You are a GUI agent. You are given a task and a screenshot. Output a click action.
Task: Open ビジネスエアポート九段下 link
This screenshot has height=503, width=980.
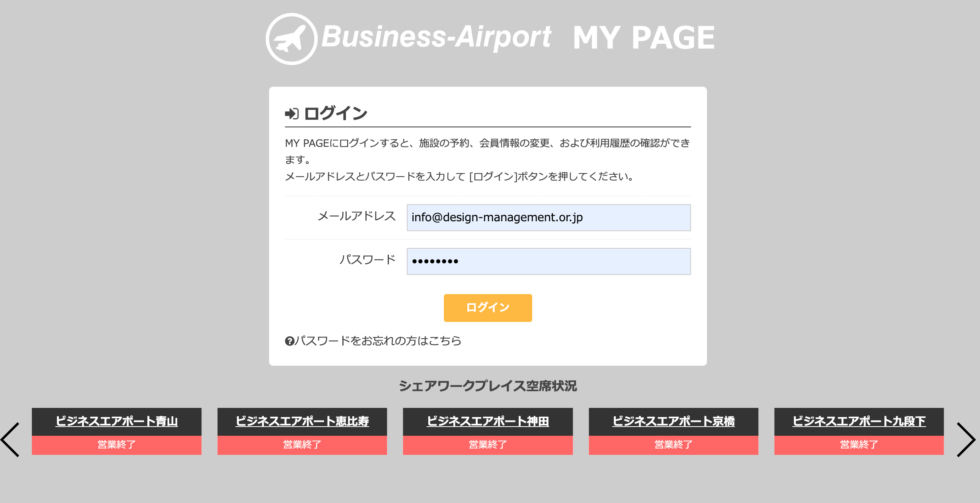click(x=859, y=421)
